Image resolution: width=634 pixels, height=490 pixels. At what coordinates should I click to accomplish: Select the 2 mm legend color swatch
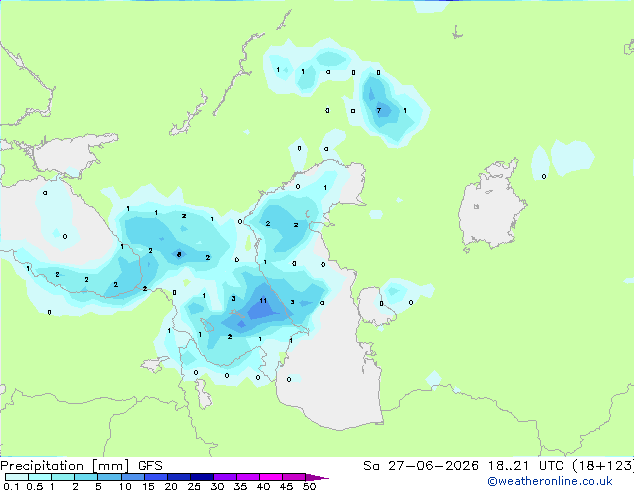click(x=86, y=477)
